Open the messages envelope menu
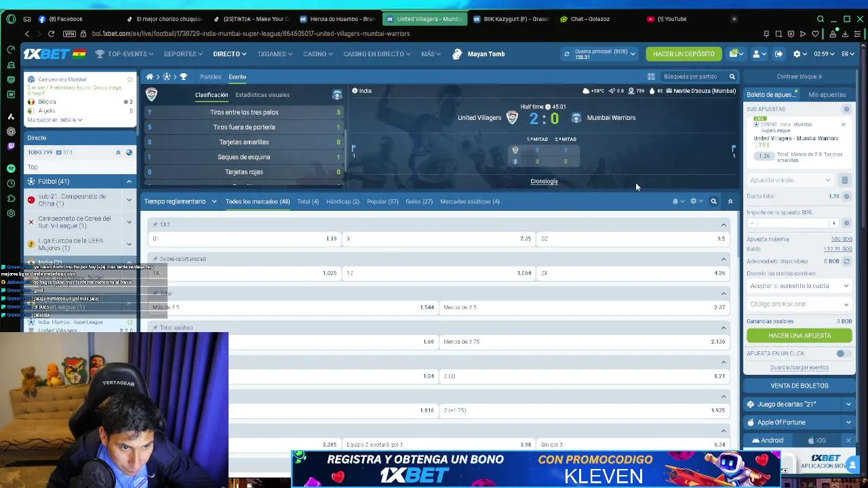 [x=735, y=54]
